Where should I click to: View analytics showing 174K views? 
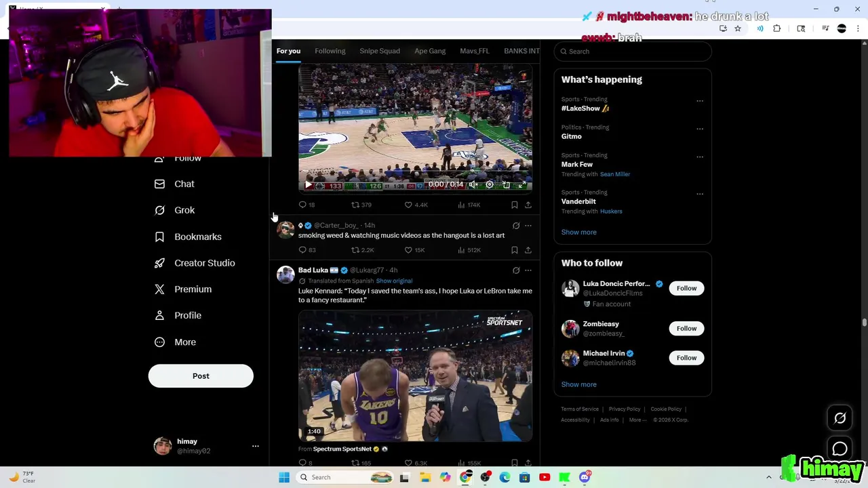(x=469, y=205)
